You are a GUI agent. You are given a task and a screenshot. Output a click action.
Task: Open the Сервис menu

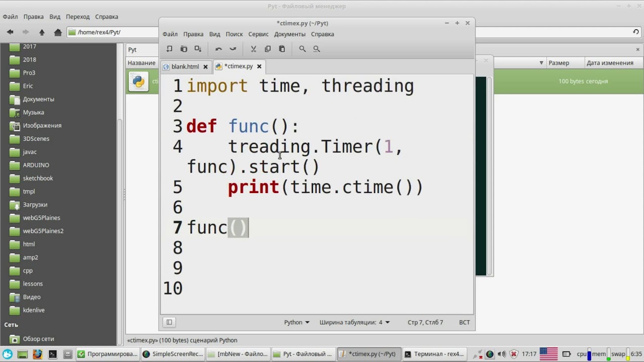point(258,34)
